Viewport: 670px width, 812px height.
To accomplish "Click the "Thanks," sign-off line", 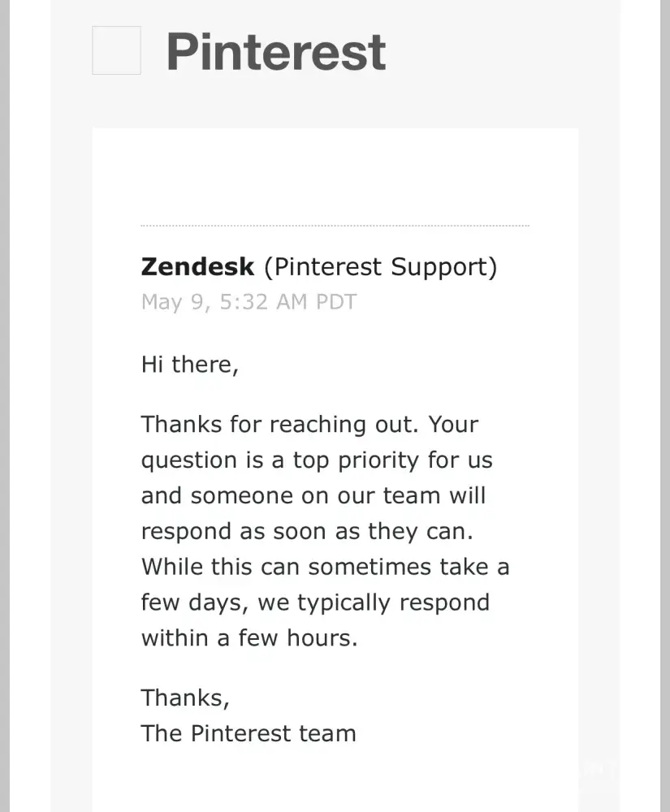I will tap(185, 698).
